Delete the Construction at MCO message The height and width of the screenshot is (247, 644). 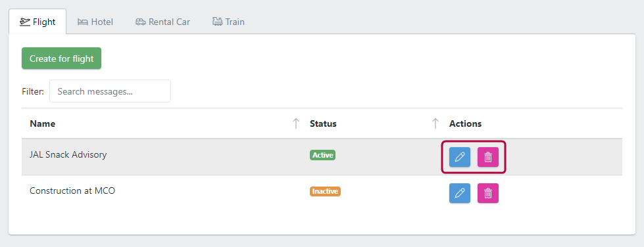(x=488, y=193)
